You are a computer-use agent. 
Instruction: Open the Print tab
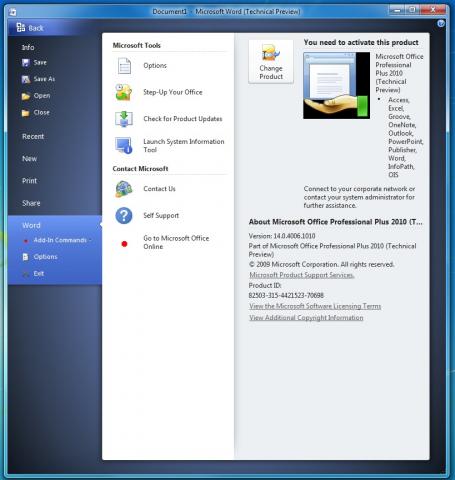pyautogui.click(x=29, y=181)
